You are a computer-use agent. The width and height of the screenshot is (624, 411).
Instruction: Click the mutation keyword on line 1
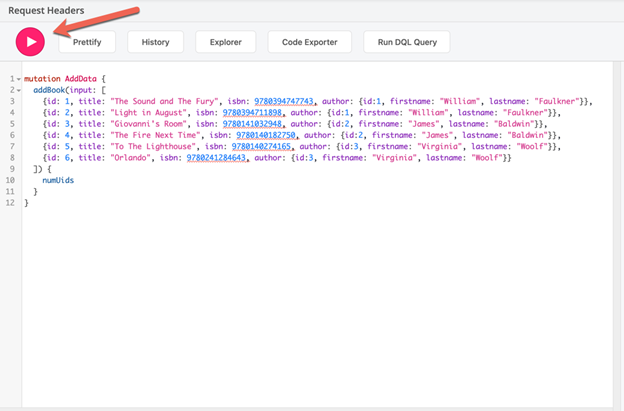pyautogui.click(x=42, y=79)
